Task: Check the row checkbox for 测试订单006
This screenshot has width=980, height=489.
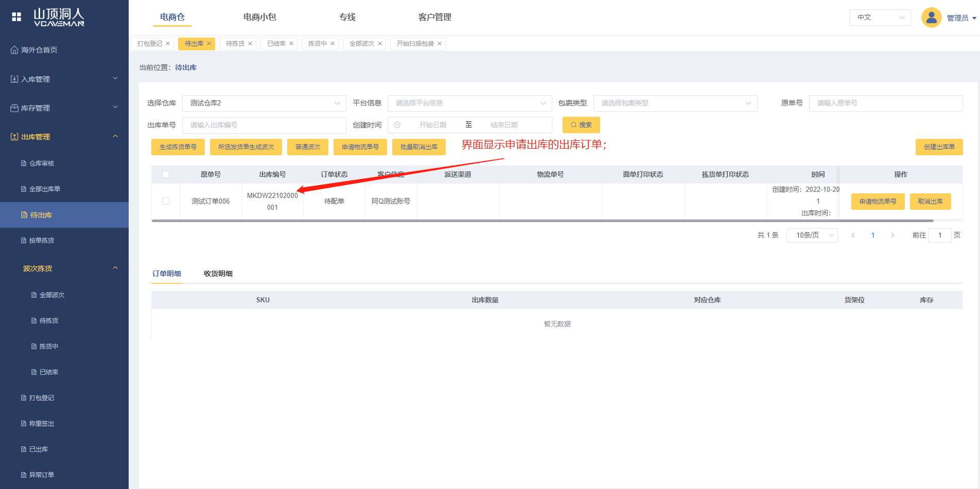Action: pos(166,201)
